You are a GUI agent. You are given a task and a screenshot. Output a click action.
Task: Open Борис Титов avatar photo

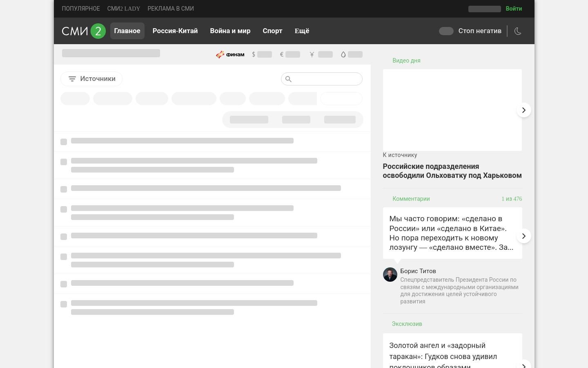pyautogui.click(x=390, y=275)
